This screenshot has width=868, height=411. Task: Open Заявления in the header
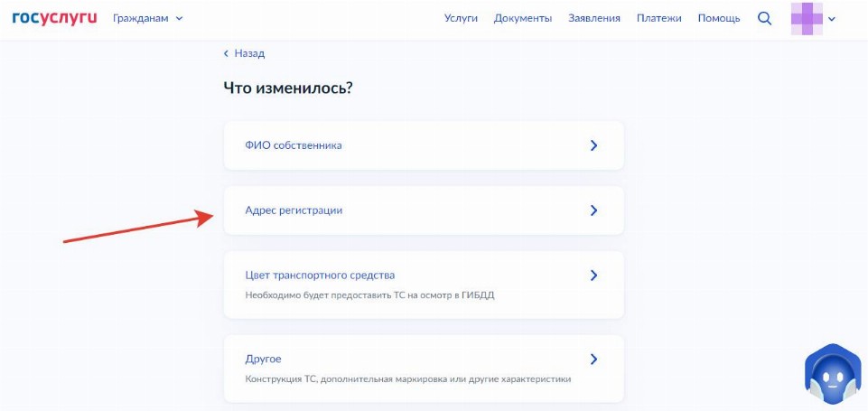pos(593,18)
